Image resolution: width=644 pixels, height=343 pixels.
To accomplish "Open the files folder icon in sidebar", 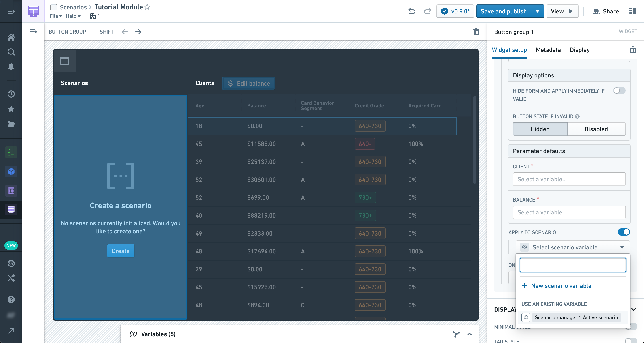I will [11, 124].
